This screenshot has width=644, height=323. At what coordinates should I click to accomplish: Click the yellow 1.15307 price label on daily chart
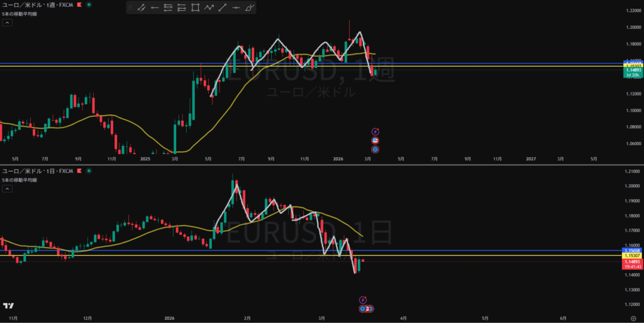point(631,256)
